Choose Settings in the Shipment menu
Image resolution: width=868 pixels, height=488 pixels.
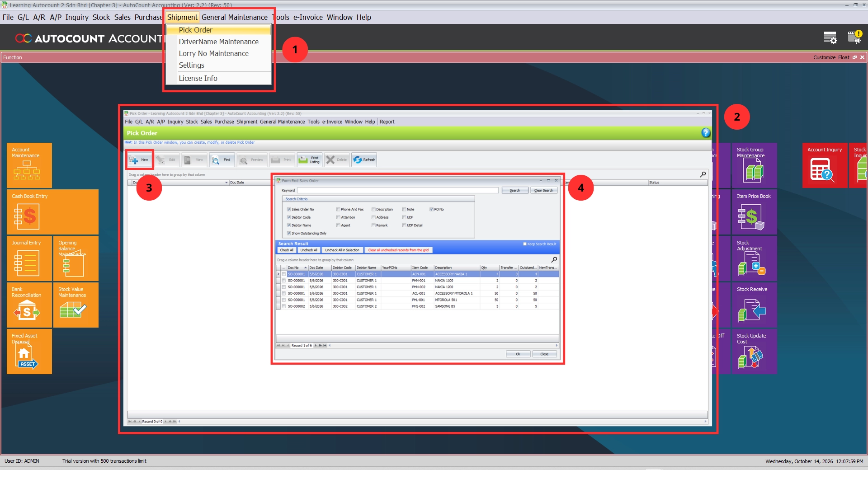pos(219,65)
